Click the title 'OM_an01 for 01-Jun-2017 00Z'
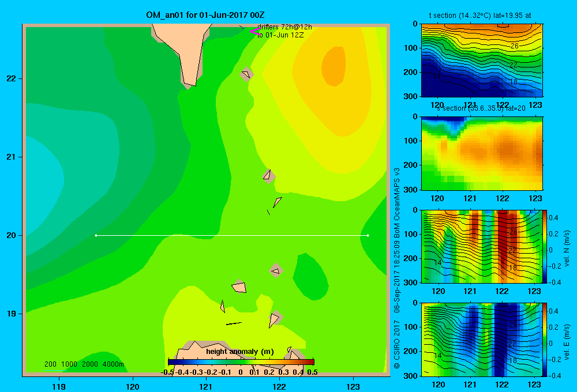The height and width of the screenshot is (392, 577). [205, 15]
